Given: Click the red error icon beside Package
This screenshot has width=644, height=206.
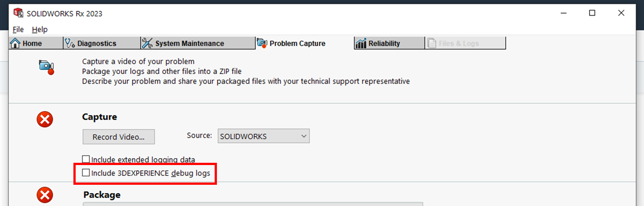Looking at the screenshot, I should pyautogui.click(x=45, y=195).
